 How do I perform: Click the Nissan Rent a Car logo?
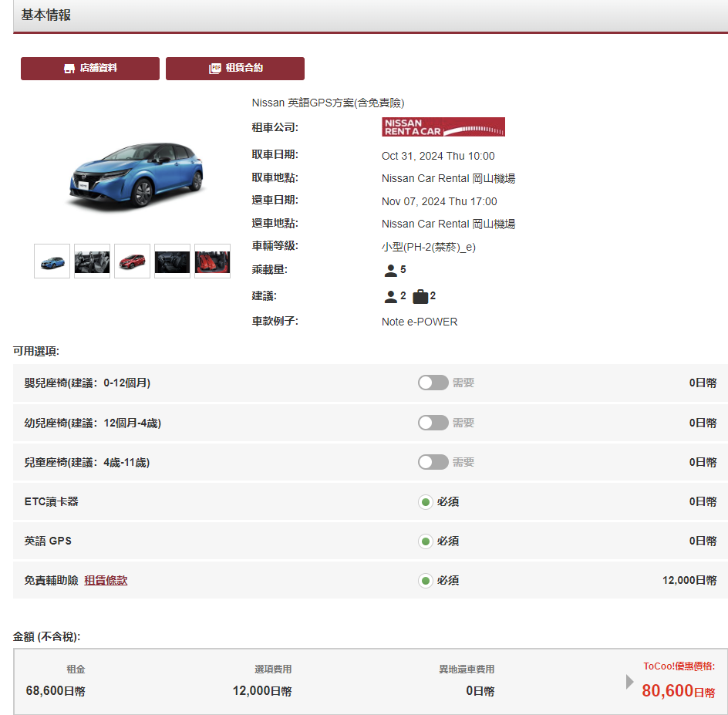443,126
